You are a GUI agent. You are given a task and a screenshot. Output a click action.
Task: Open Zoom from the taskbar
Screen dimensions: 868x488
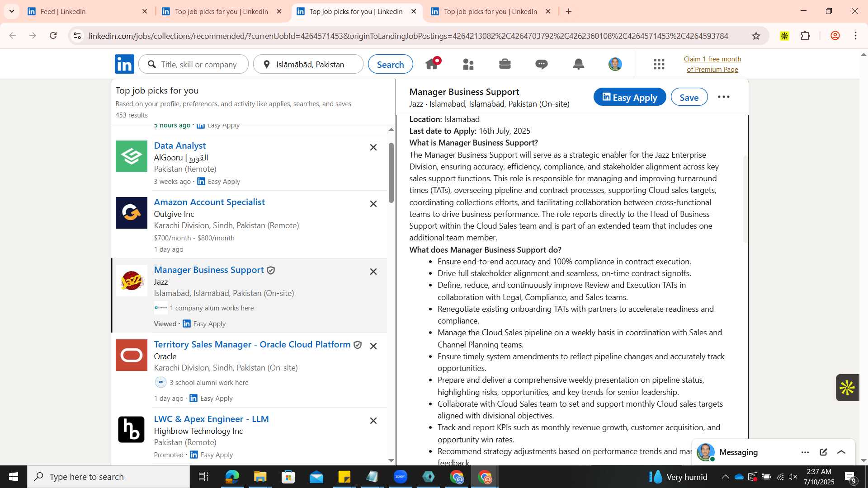(x=401, y=477)
